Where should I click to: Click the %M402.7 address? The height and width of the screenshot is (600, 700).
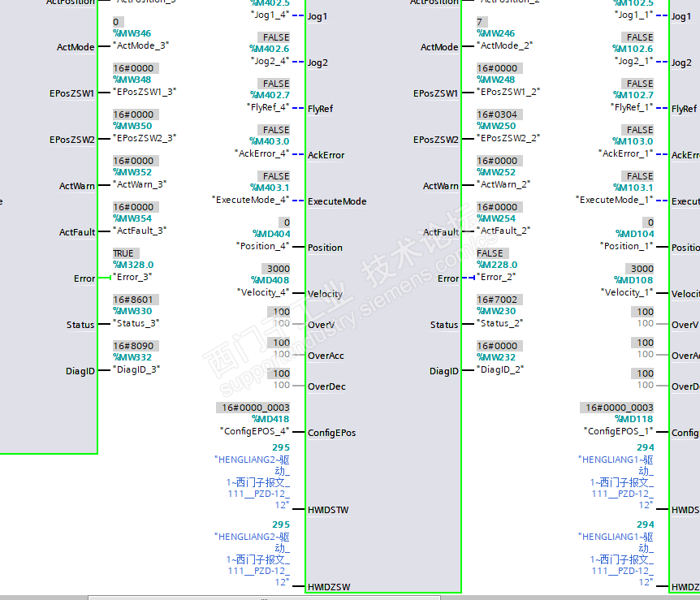(x=270, y=95)
